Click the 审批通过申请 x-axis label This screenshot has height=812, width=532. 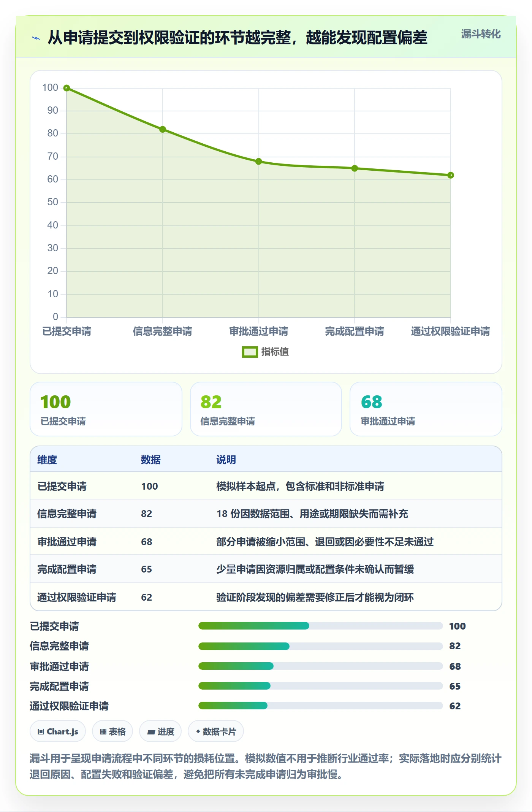(x=259, y=331)
